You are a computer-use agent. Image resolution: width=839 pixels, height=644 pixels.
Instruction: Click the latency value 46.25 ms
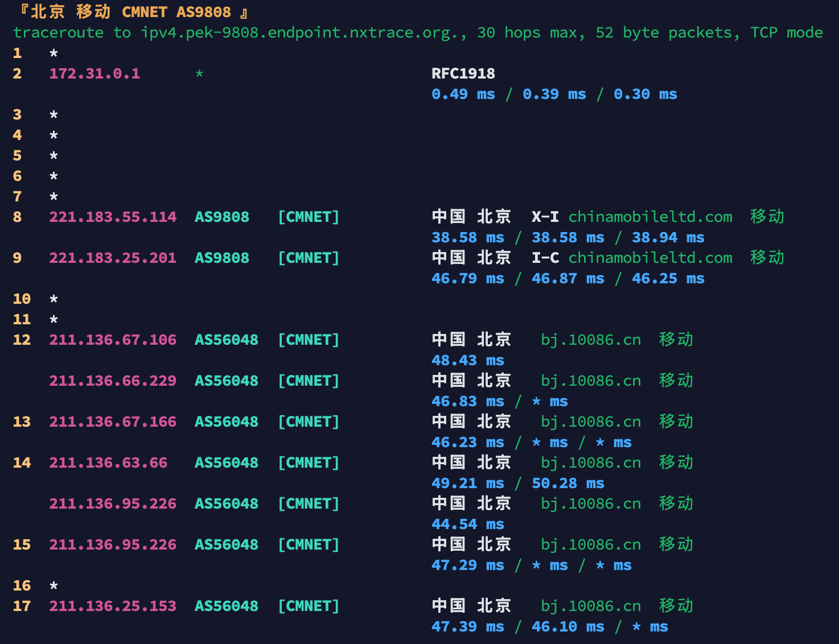pos(668,279)
